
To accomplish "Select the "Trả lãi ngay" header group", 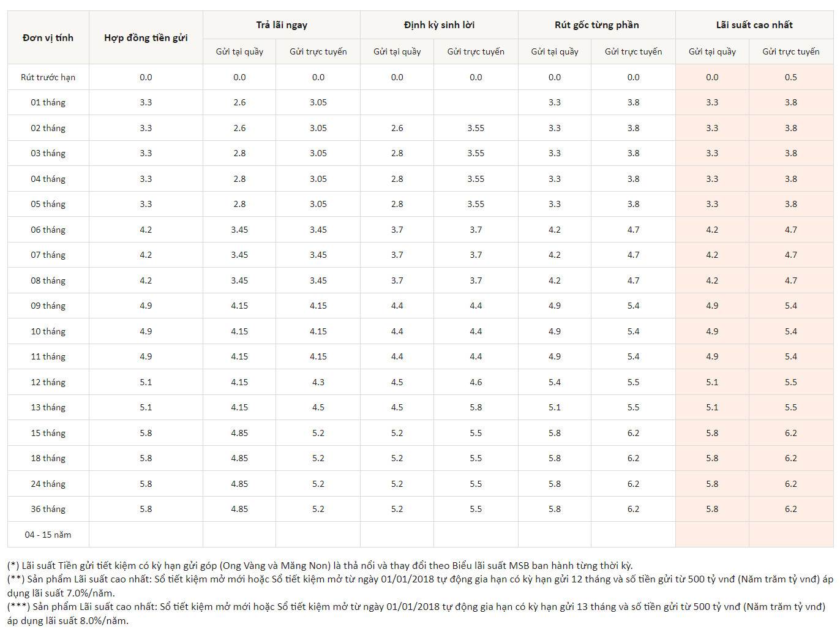I will tap(282, 25).
